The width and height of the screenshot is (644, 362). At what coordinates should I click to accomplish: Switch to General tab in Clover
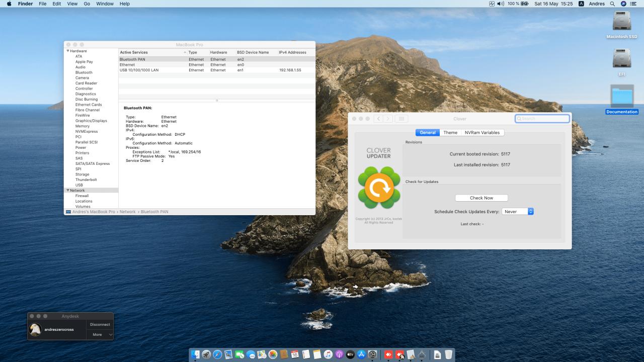(x=428, y=133)
